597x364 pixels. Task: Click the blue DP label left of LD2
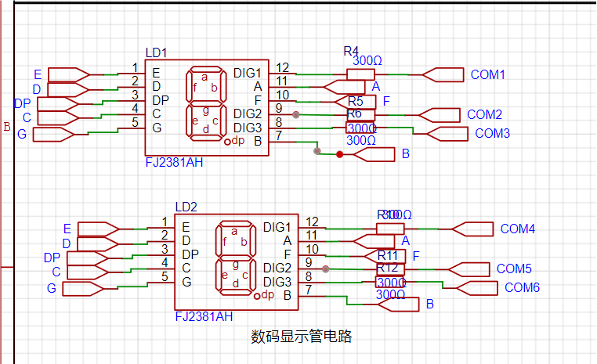tap(52, 258)
